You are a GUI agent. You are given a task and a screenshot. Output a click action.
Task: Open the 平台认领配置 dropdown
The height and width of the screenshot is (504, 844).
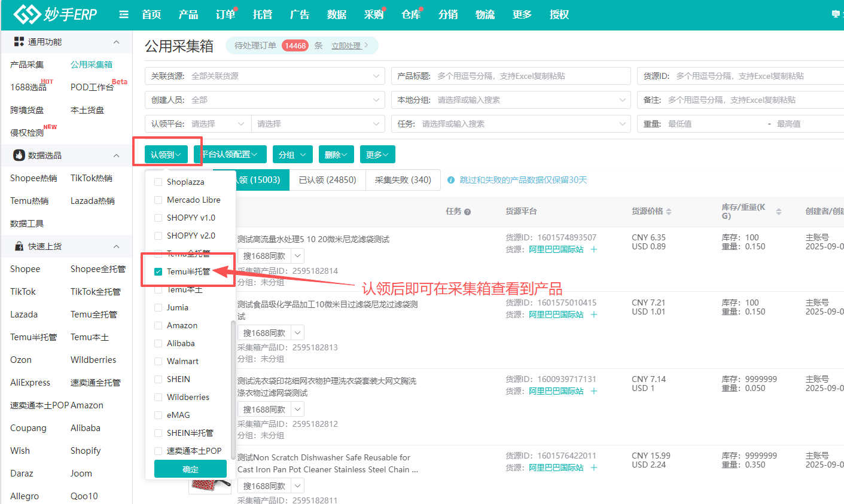(230, 155)
